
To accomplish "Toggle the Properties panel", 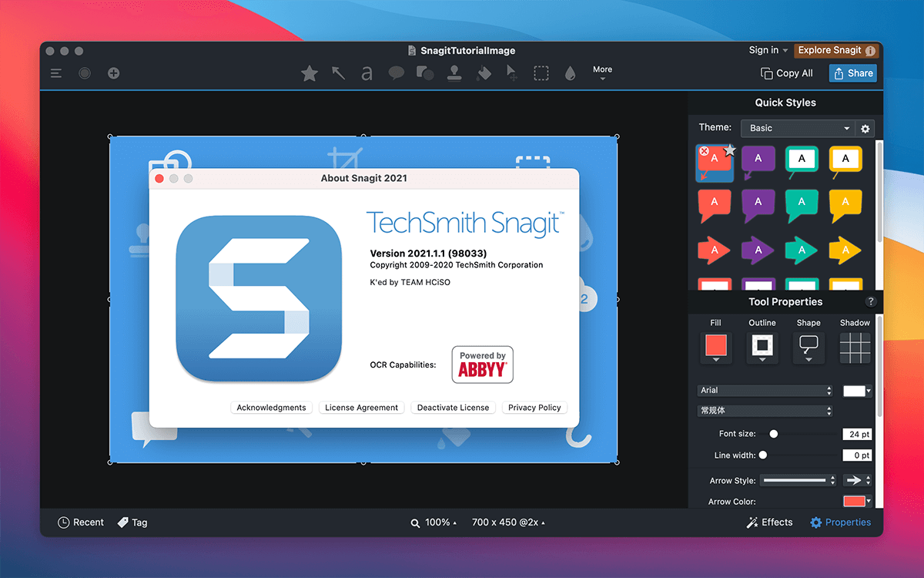I will [x=841, y=523].
